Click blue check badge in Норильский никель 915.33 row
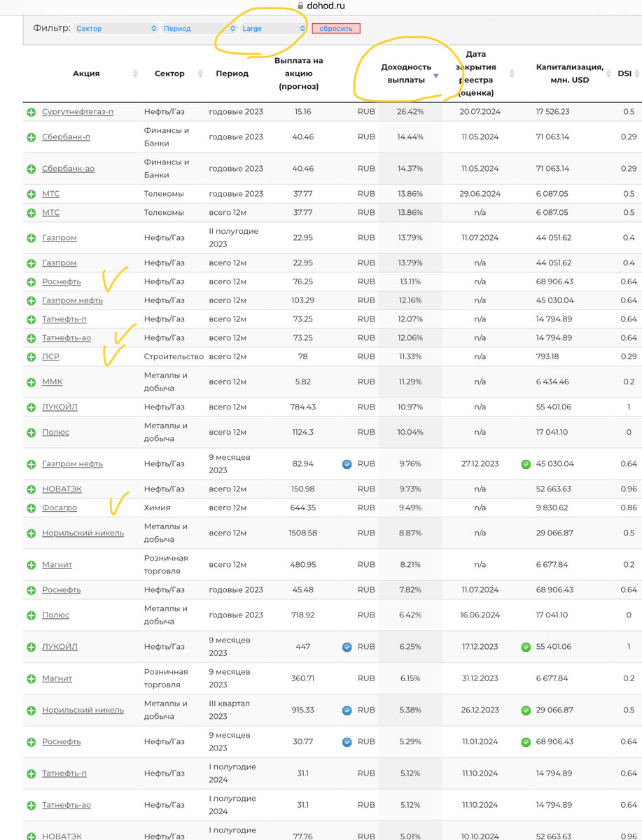 click(347, 710)
